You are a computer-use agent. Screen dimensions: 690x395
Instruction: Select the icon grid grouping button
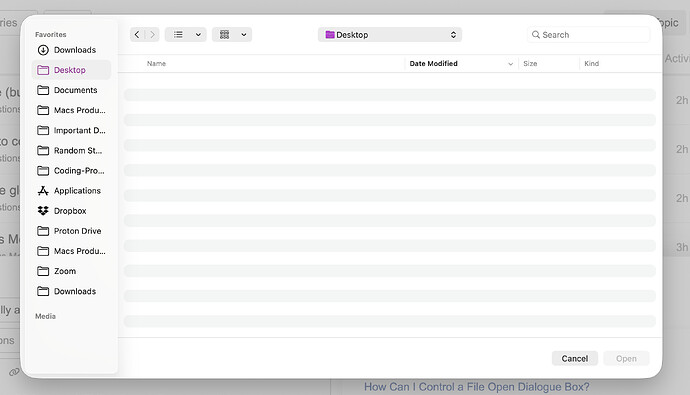click(x=224, y=34)
